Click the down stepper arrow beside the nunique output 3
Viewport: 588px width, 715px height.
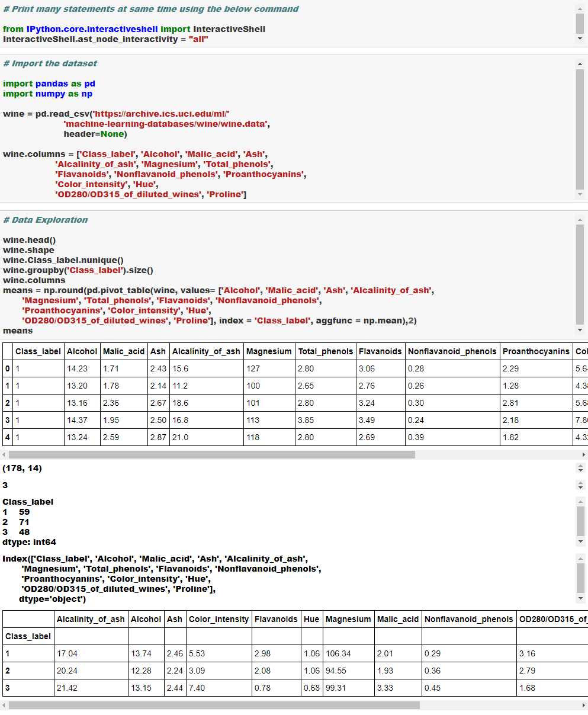click(580, 488)
